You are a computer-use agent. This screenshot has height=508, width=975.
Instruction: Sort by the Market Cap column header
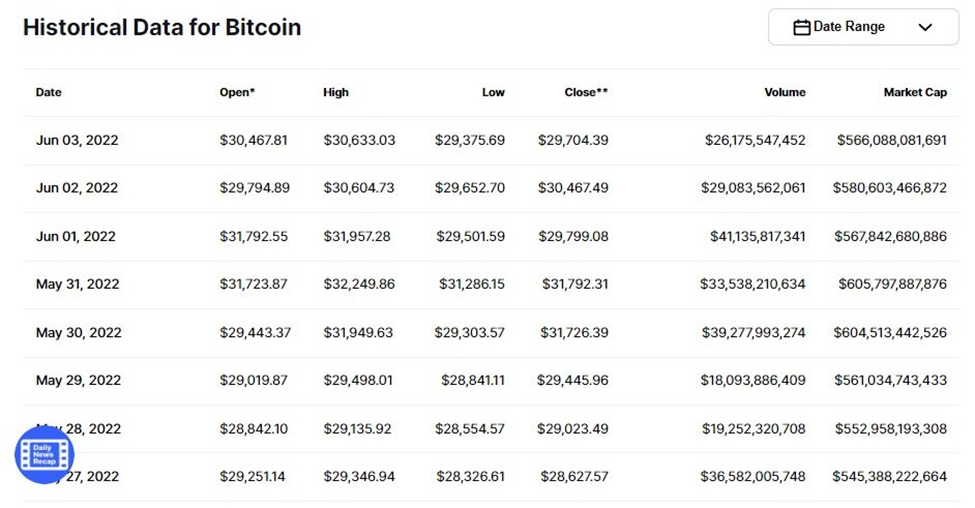[915, 93]
